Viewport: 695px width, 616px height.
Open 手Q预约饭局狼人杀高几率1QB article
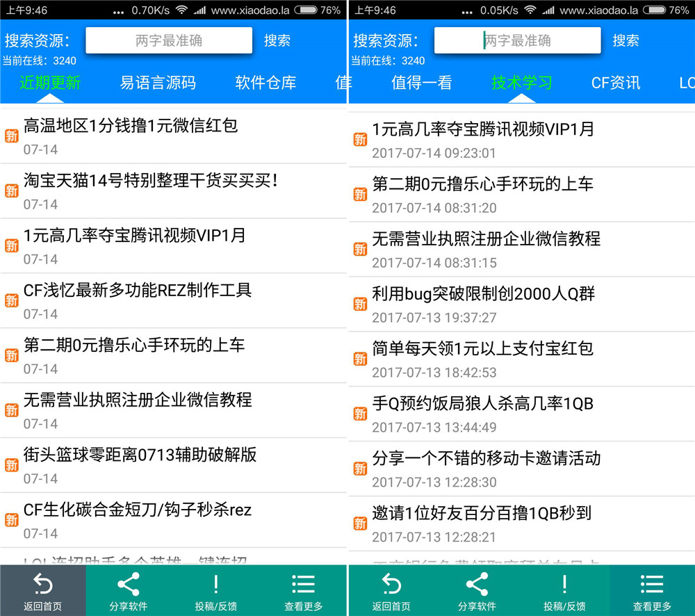click(522, 414)
